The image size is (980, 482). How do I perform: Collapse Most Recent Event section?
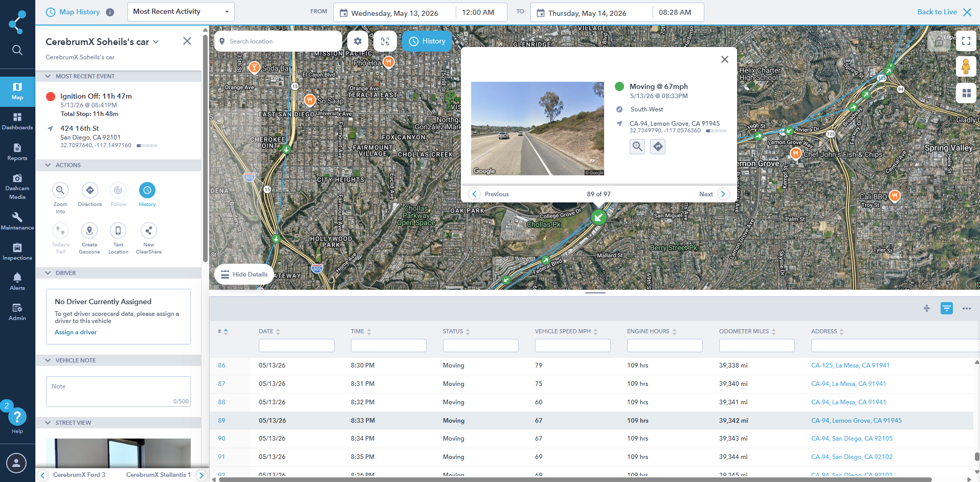(x=48, y=76)
